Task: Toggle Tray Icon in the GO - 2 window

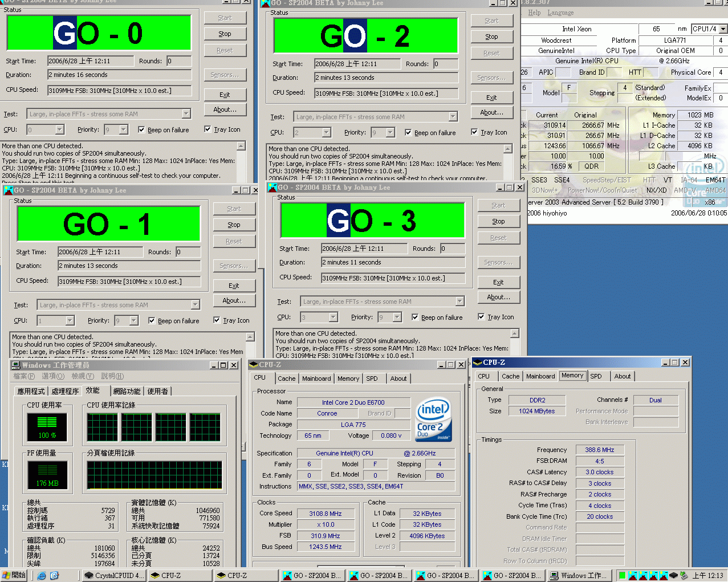Action: click(x=474, y=132)
